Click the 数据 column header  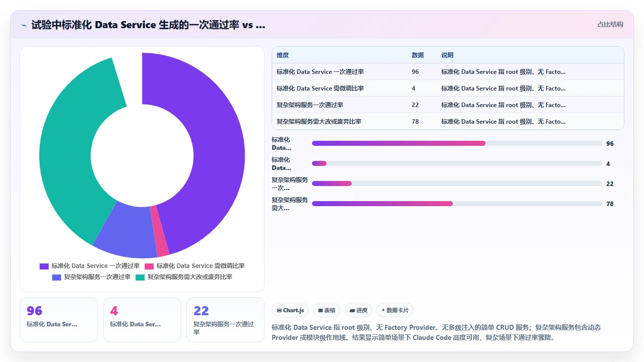tap(418, 55)
